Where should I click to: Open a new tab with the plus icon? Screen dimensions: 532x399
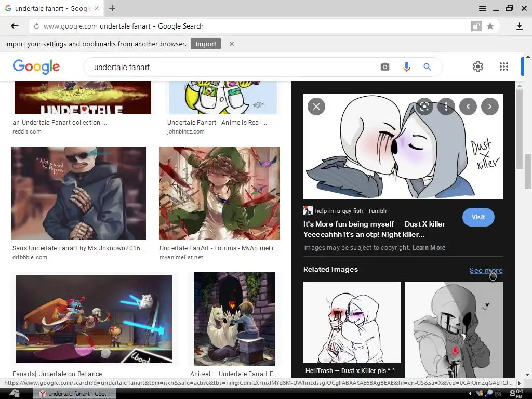(112, 8)
